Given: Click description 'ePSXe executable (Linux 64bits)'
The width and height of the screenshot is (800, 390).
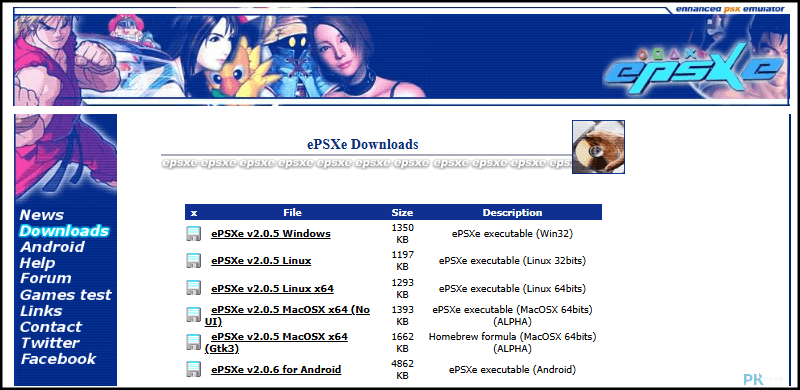Looking at the screenshot, I should (x=512, y=288).
